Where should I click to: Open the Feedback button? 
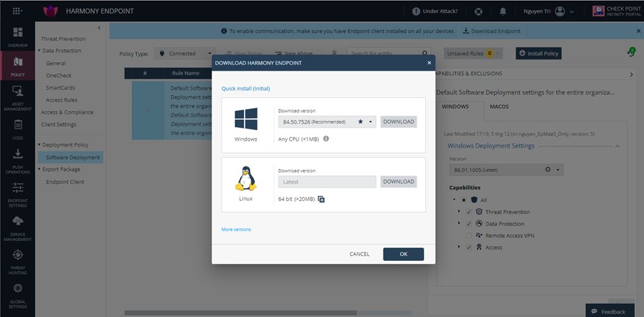tap(610, 311)
